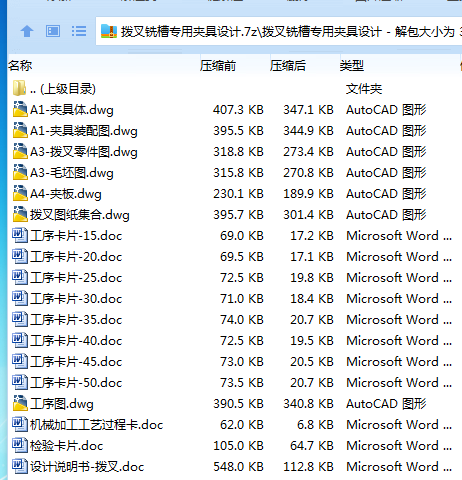The height and width of the screenshot is (480, 462).
Task: Click the icon of 拨叉图纸集合.dwg
Action: point(20,214)
